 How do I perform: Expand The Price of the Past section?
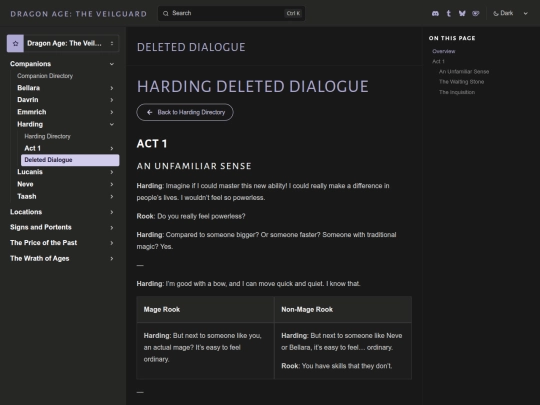(x=62, y=243)
